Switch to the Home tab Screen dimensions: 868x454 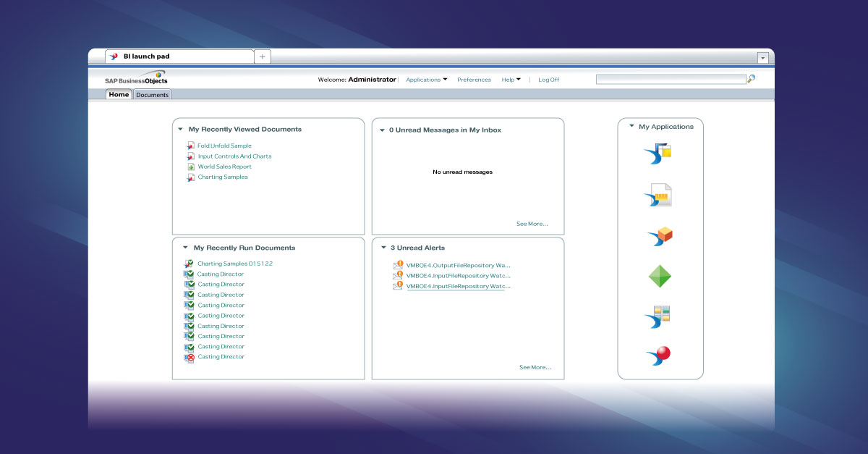coord(119,94)
